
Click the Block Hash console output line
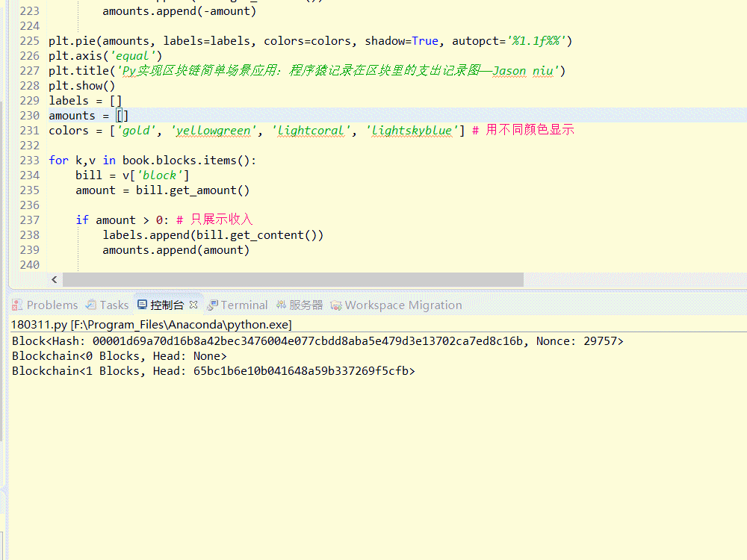coord(317,341)
